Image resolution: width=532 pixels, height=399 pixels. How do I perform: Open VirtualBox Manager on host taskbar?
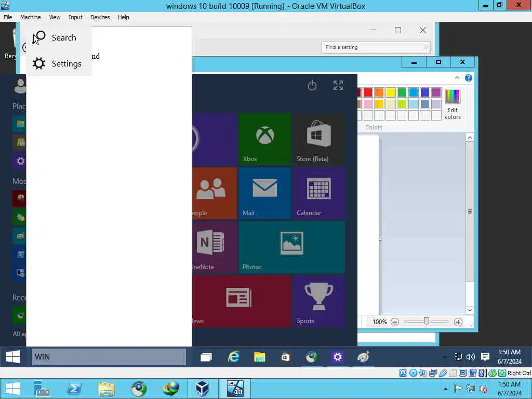click(203, 389)
